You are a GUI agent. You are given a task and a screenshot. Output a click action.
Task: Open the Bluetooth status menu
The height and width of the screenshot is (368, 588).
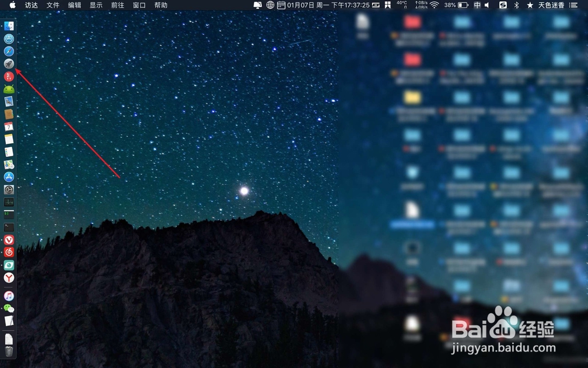[516, 5]
